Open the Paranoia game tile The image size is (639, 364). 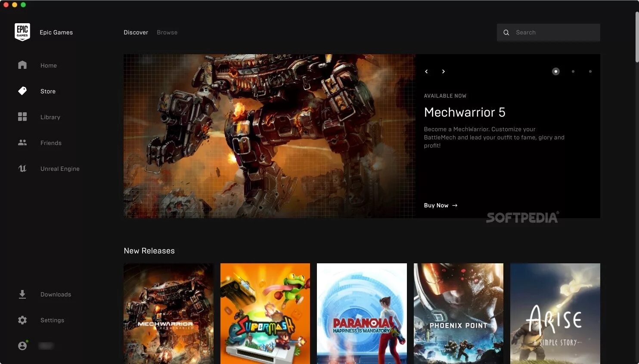coord(362,314)
